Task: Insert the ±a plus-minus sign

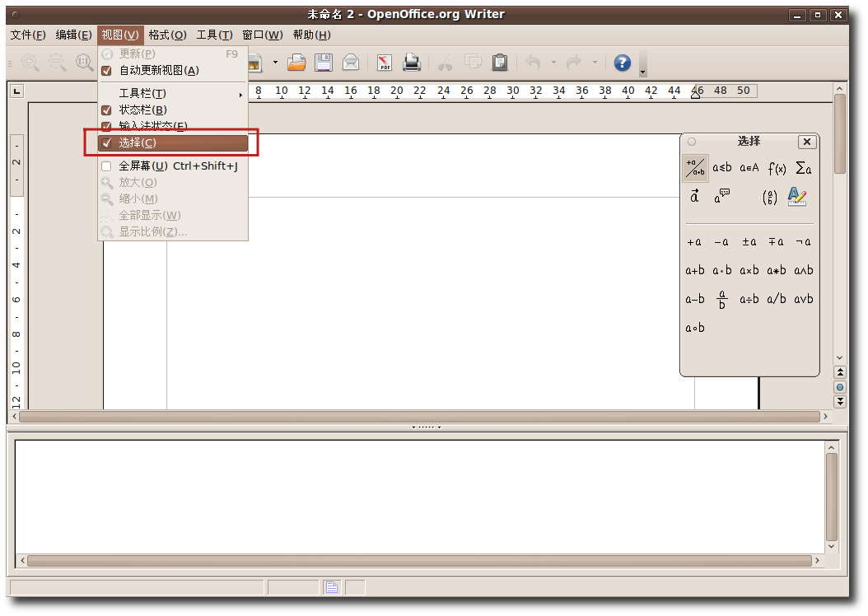Action: tap(749, 242)
